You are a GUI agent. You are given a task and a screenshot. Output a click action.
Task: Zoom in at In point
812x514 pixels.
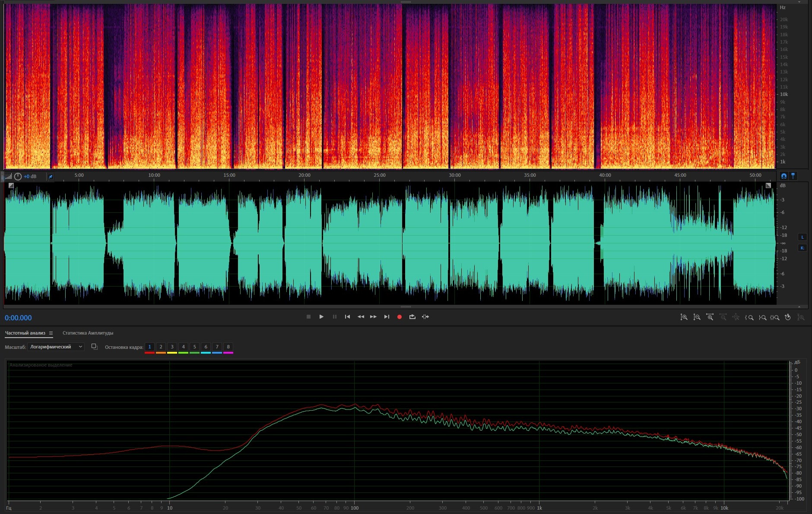click(749, 317)
